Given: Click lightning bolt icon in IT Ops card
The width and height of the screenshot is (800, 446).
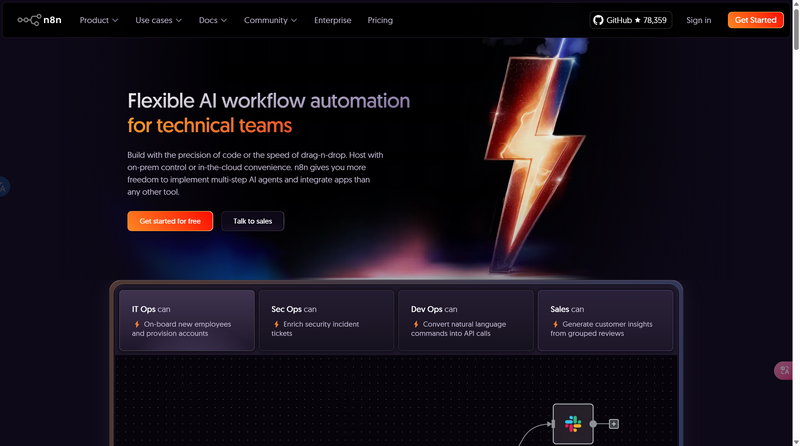Looking at the screenshot, I should [137, 324].
